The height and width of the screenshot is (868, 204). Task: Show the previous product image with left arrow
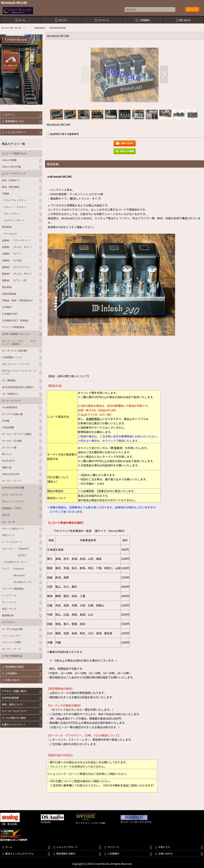(86, 75)
